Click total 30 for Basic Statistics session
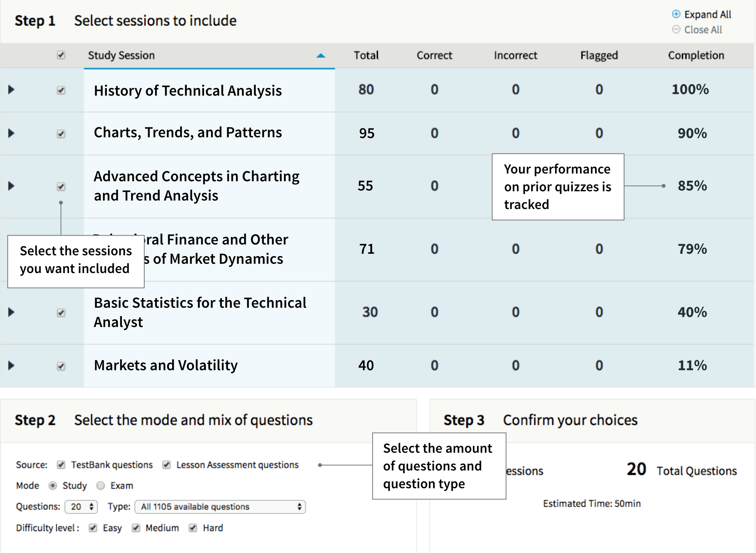This screenshot has height=553, width=756. point(370,312)
